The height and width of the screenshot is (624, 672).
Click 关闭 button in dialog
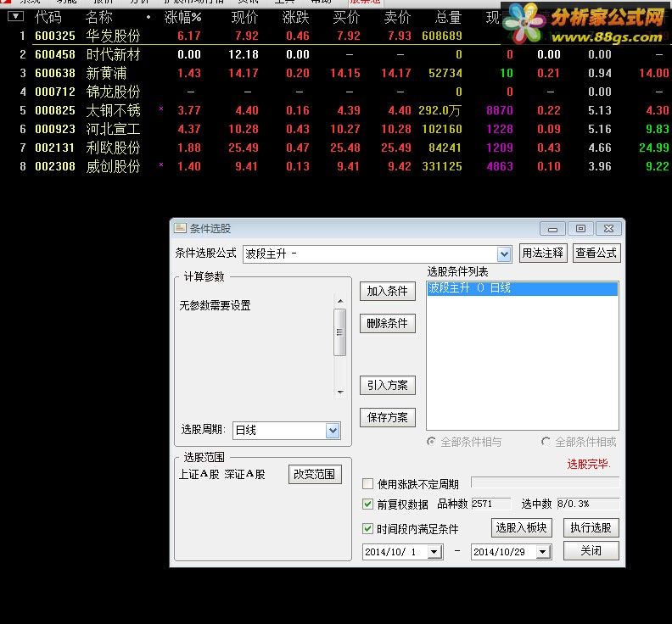(591, 551)
